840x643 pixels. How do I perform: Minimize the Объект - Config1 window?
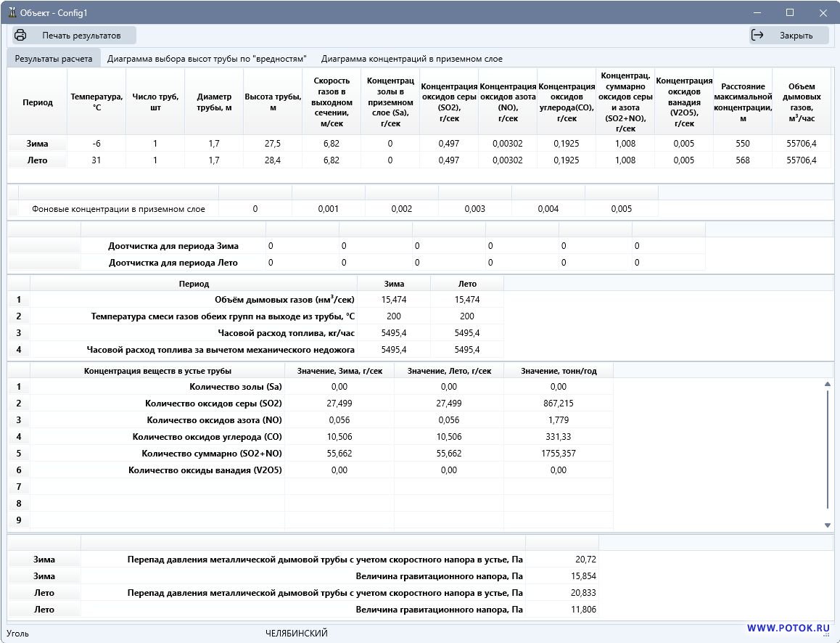[757, 13]
